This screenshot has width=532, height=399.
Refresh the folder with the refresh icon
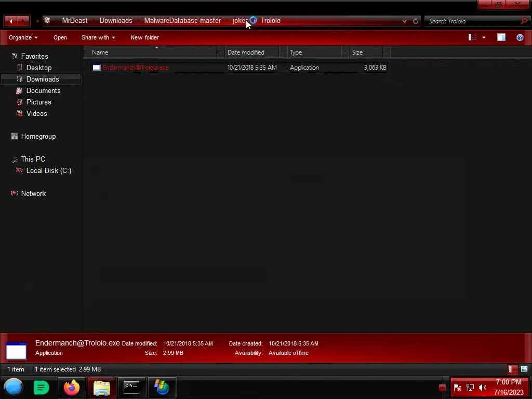[416, 21]
